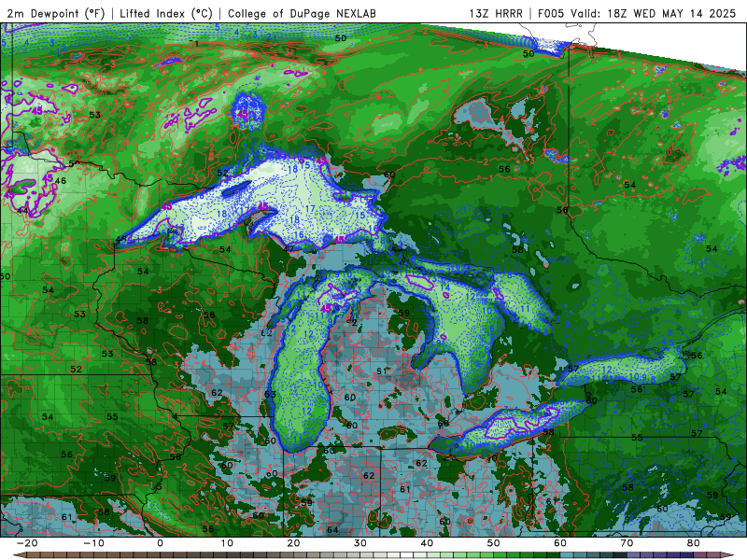747x560 pixels.
Task: Click the "2m Dewpoint (°F)" title text
Action: coord(56,13)
